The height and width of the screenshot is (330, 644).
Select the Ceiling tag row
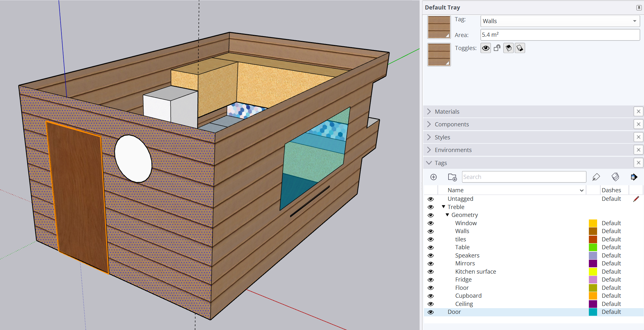534,304
